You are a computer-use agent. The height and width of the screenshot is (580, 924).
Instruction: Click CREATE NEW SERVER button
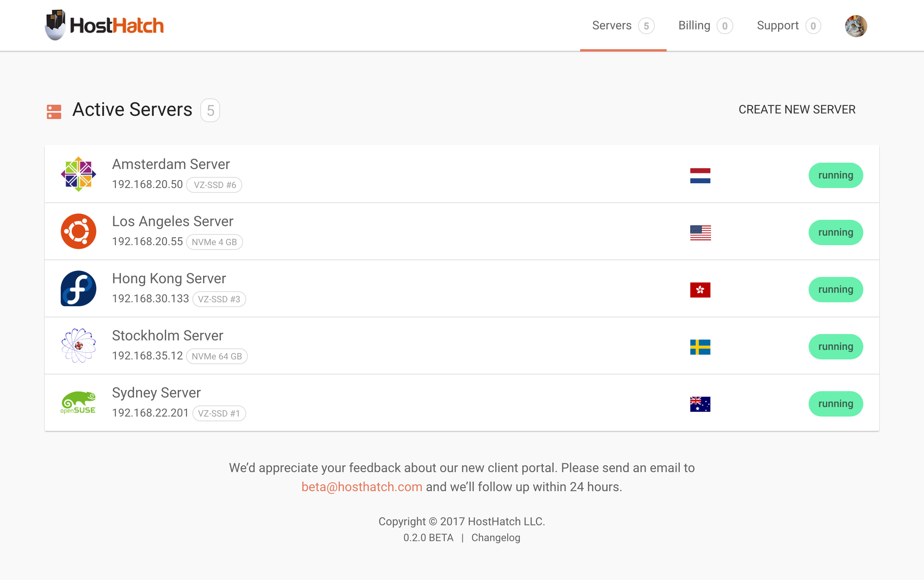[797, 109]
